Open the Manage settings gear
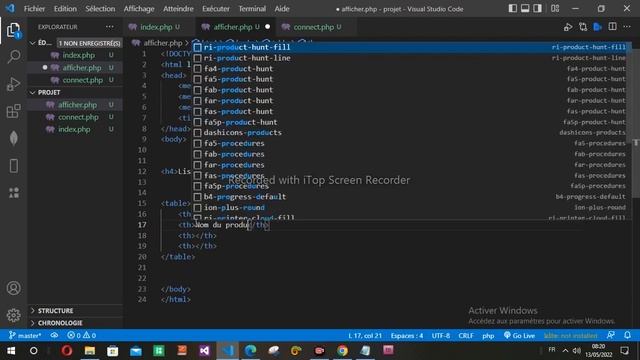Screen dimensions: 640x360 13,315
